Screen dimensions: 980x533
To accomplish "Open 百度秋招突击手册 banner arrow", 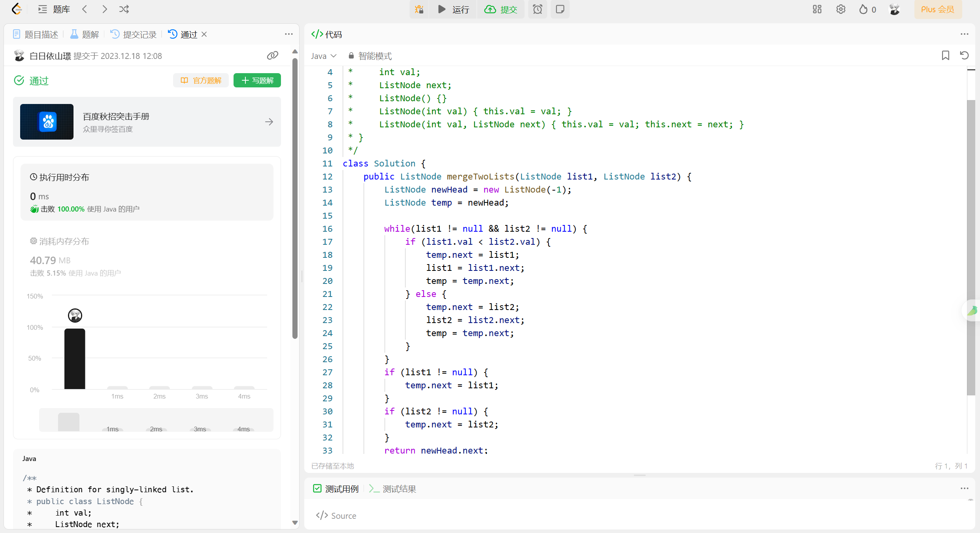I will pos(269,122).
